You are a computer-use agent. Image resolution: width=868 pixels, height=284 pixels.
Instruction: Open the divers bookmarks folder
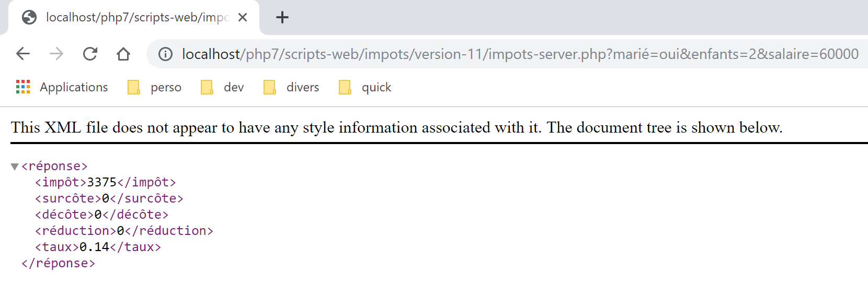[x=292, y=87]
